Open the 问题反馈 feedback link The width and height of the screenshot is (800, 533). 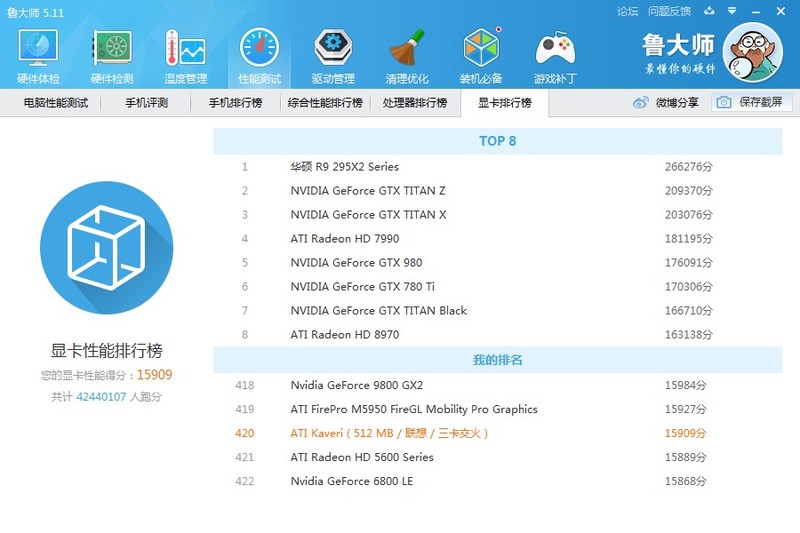[669, 11]
